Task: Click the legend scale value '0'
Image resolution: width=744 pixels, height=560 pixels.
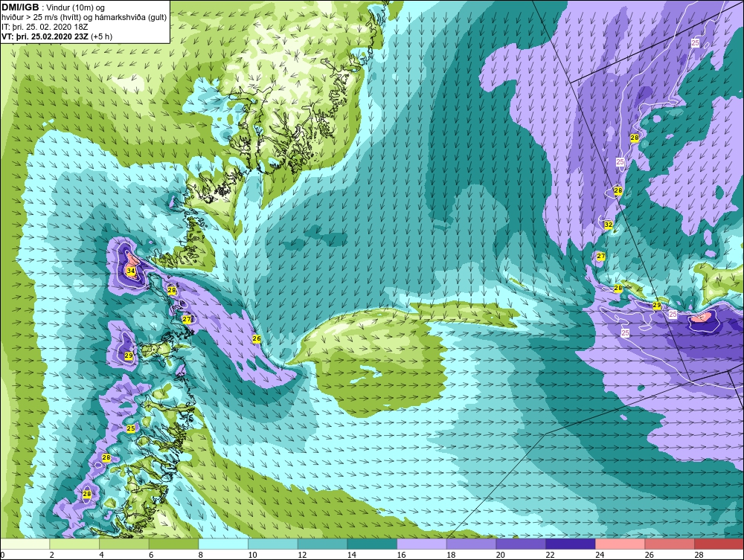Action: [x=2, y=555]
